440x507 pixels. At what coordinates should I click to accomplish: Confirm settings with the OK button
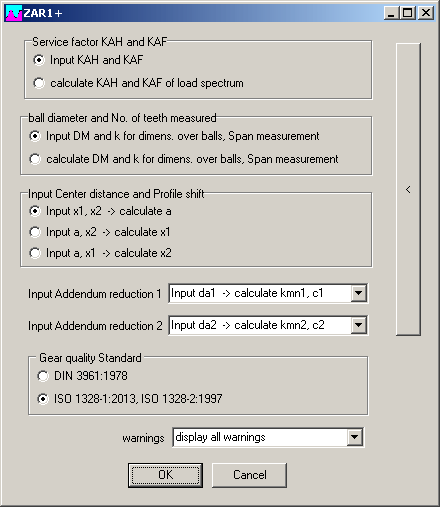165,475
